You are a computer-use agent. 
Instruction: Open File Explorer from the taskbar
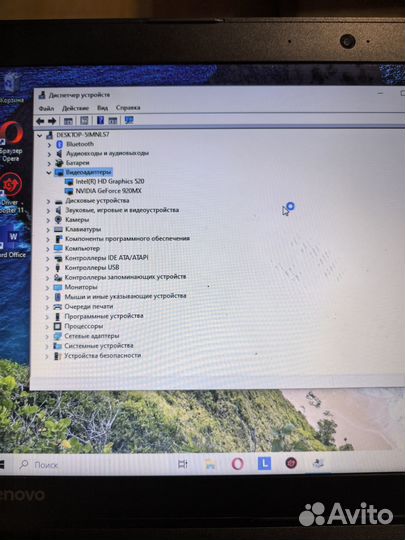tap(210, 464)
